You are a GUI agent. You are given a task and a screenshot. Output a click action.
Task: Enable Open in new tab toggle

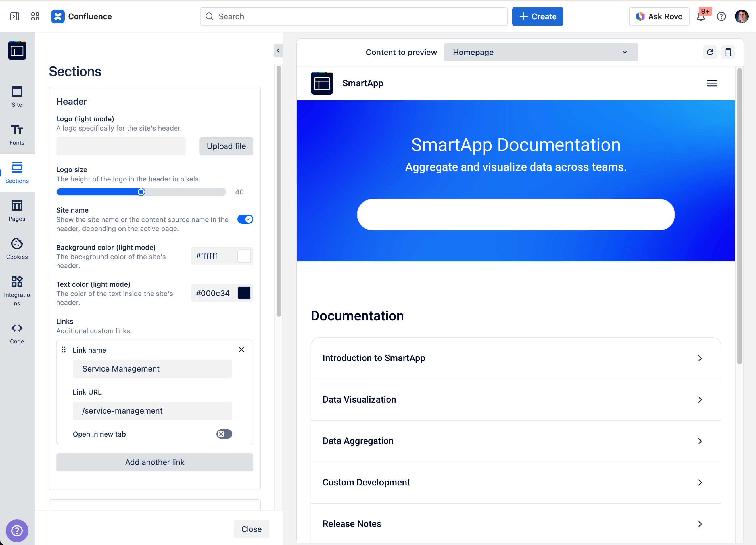click(224, 434)
